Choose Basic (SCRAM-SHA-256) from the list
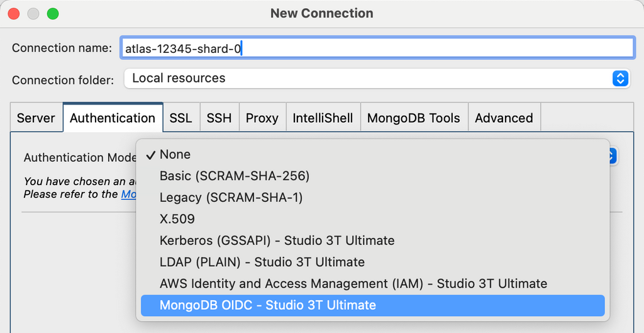Viewport: 644px width, 333px height. (234, 176)
